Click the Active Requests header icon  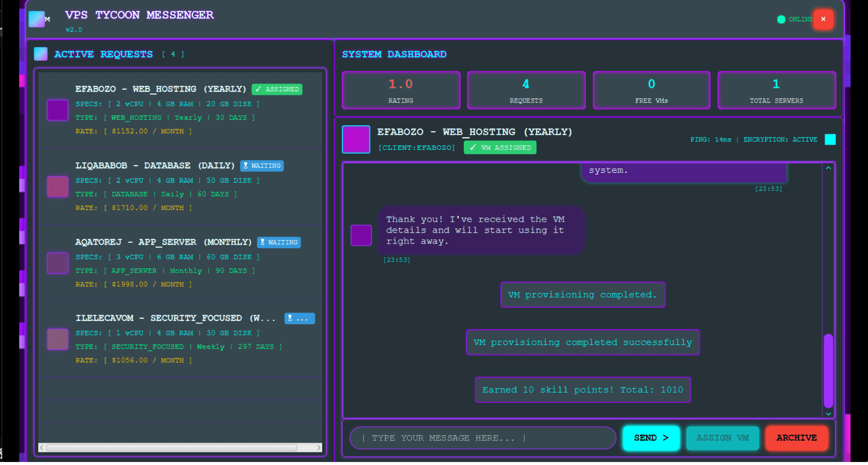(x=40, y=54)
